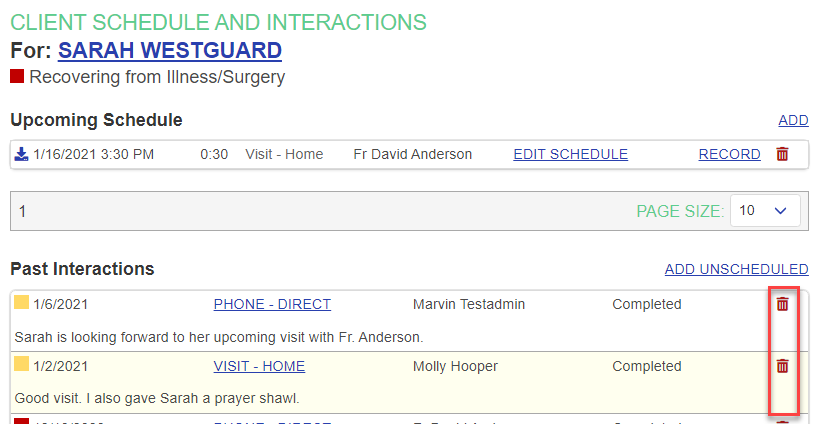The height and width of the screenshot is (424, 823).
Task: Click Fr David Anderson in upcoming schedule
Action: pos(412,154)
